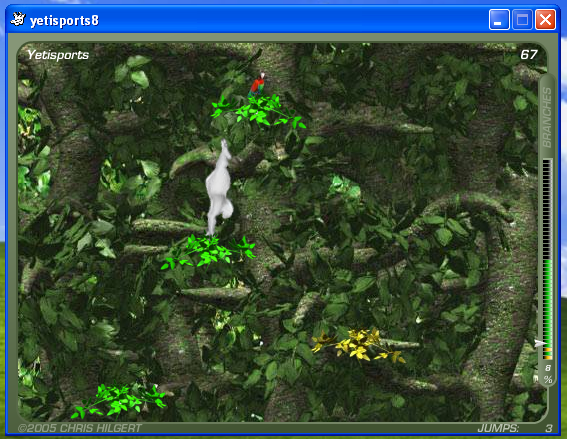Image resolution: width=567 pixels, height=439 pixels.
Task: Click the white yeti hanging upside down
Action: [219, 187]
